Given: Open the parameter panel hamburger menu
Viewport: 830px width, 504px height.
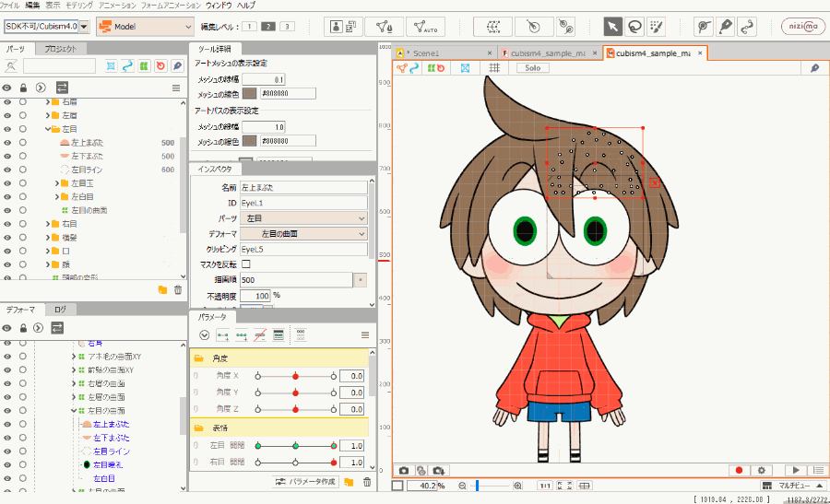Looking at the screenshot, I should click(364, 335).
